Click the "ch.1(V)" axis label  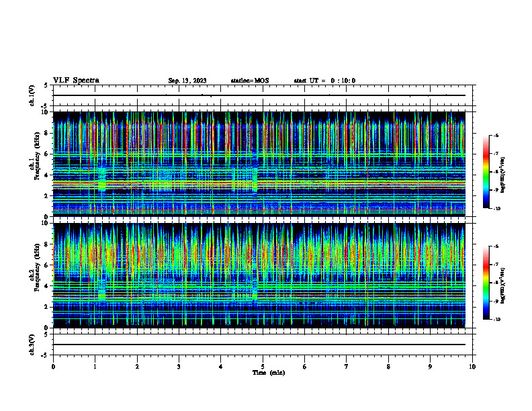[x=32, y=95]
